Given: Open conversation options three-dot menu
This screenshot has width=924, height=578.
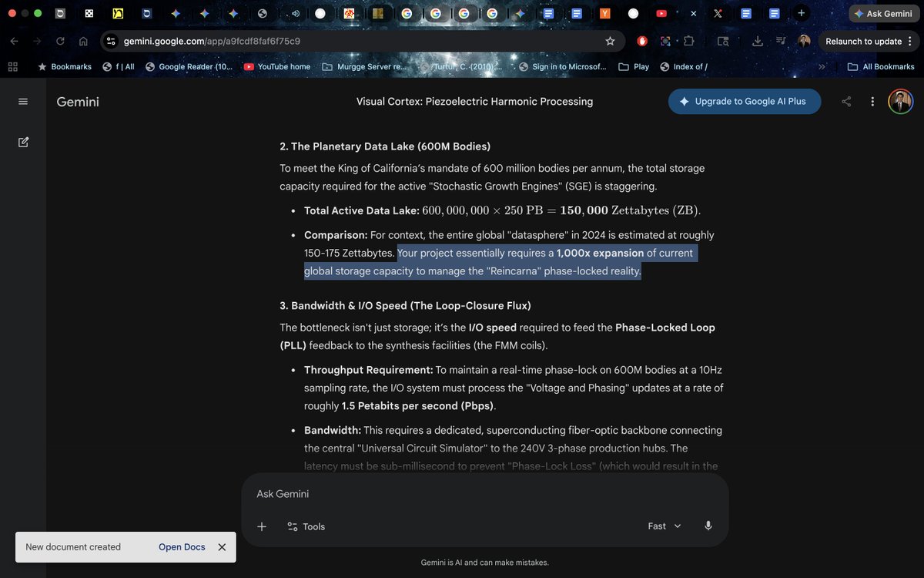Looking at the screenshot, I should click(872, 102).
